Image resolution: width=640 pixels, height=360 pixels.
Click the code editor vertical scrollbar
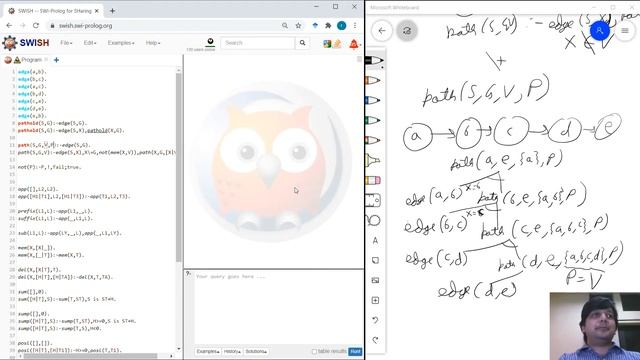178,167
